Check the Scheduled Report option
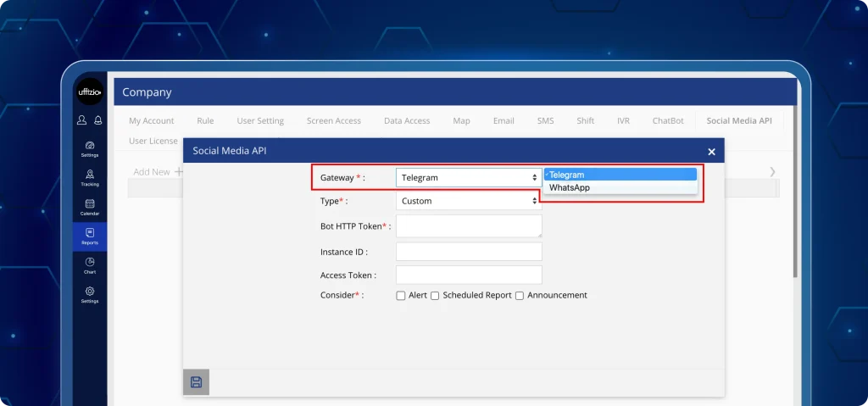The width and height of the screenshot is (868, 406). pos(435,296)
